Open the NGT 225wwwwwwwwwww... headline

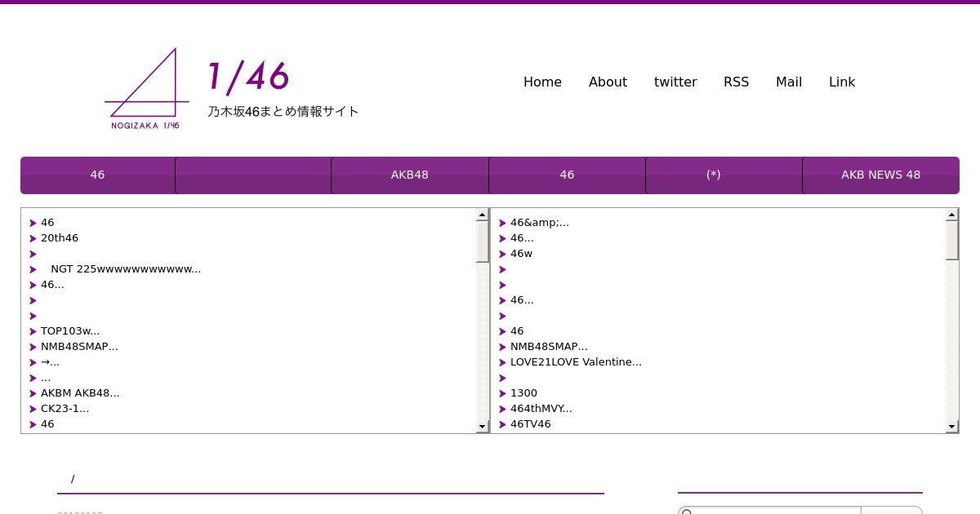click(126, 269)
